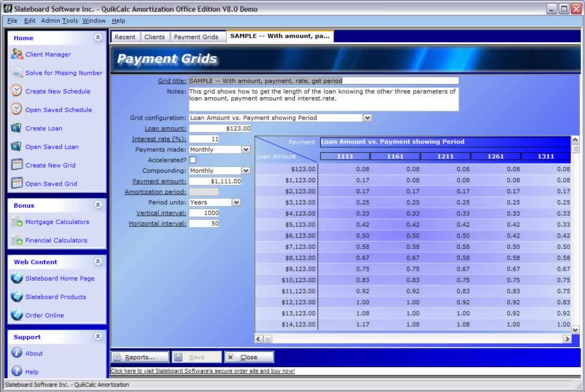The width and height of the screenshot is (585, 392).
Task: Toggle the Accelerated checkbox
Action: [x=193, y=160]
